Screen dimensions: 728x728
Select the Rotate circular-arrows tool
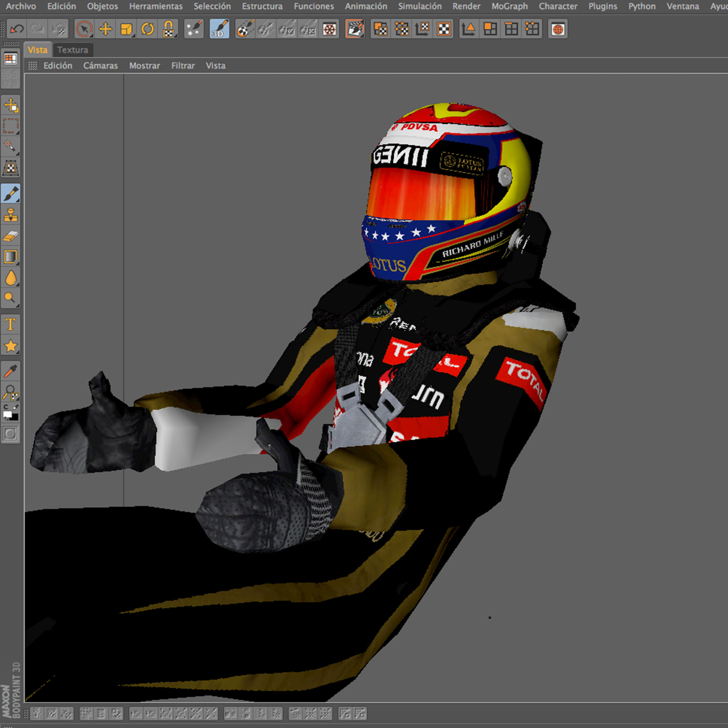click(147, 29)
